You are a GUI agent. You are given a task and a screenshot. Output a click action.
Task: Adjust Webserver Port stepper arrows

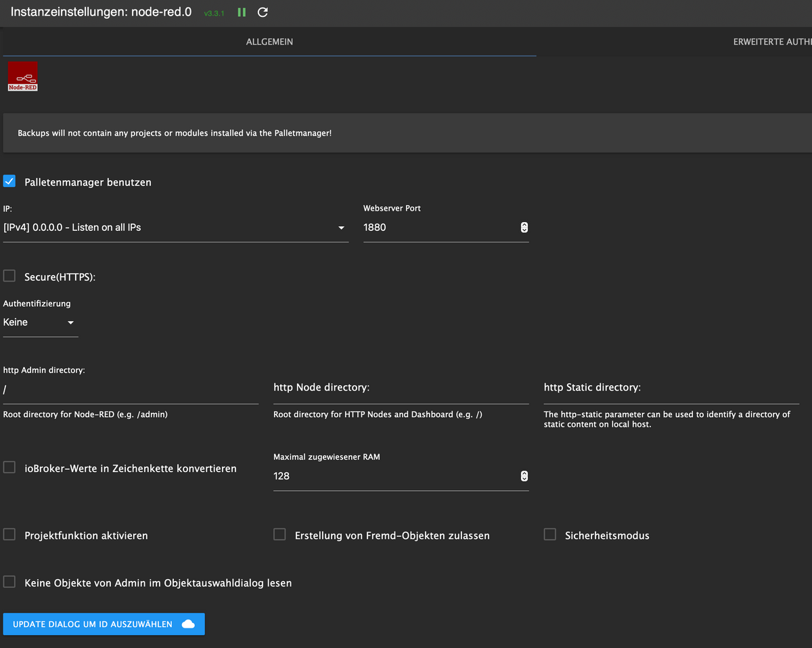524,228
